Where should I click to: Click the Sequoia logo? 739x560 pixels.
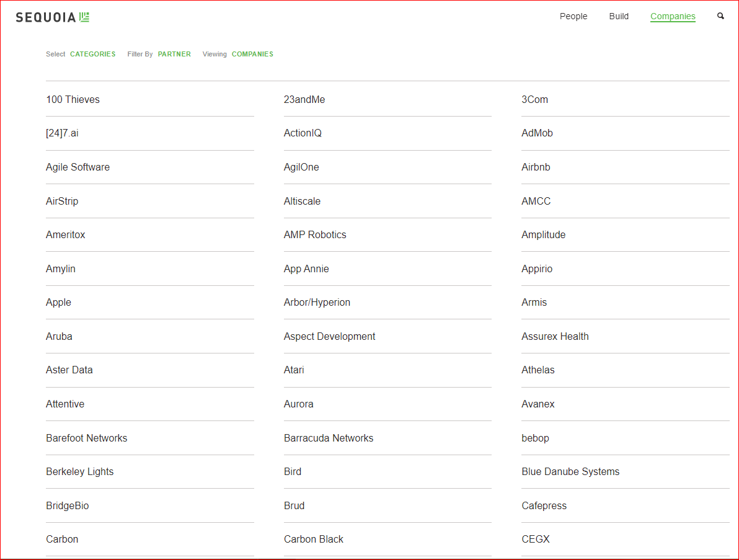coord(52,17)
